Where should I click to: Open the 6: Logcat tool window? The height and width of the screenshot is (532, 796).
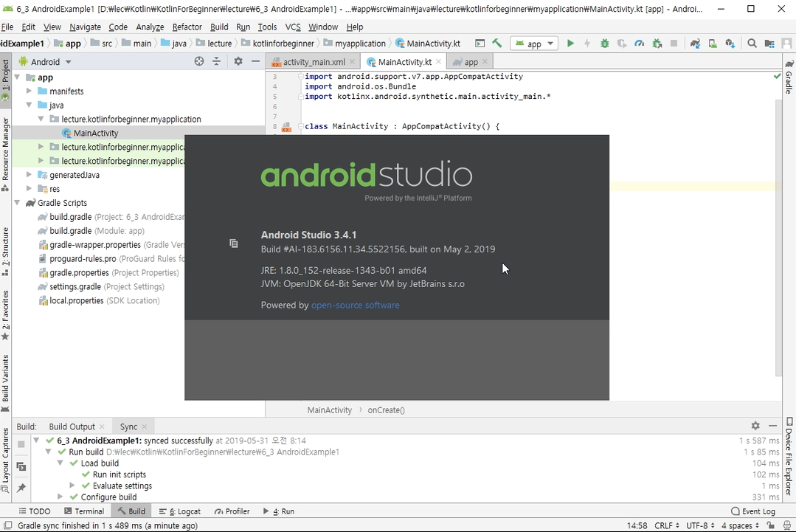tap(180, 511)
